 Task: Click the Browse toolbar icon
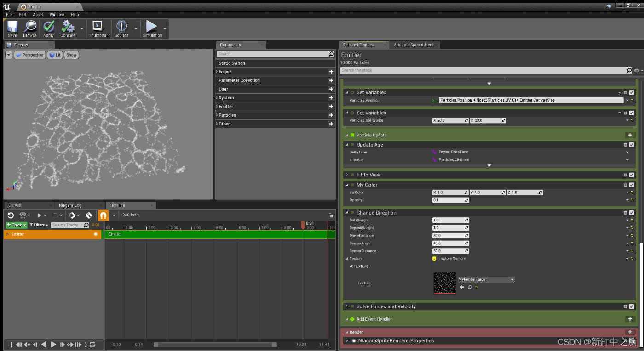tap(30, 28)
